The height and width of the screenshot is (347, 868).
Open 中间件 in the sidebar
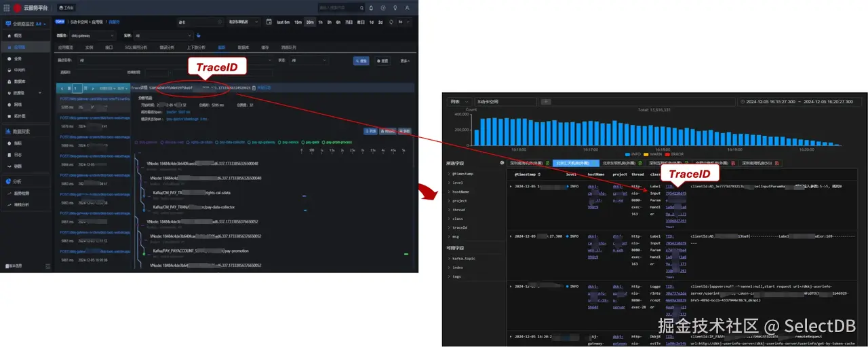click(x=20, y=70)
